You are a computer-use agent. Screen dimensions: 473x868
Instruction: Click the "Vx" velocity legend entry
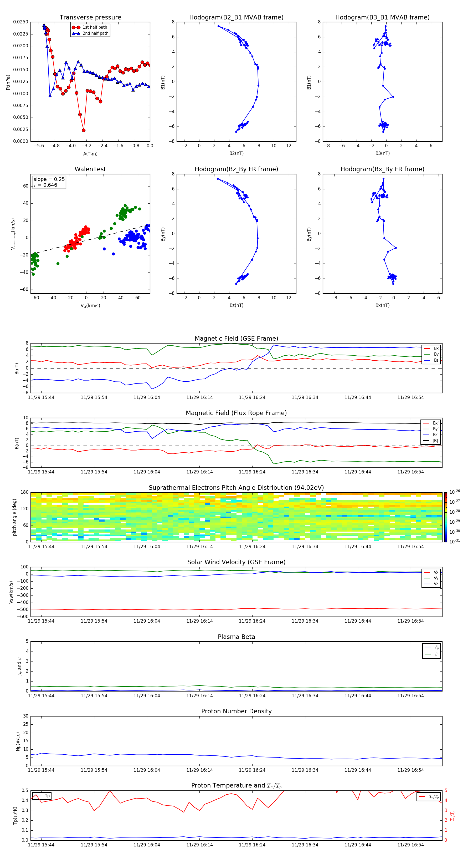(431, 572)
